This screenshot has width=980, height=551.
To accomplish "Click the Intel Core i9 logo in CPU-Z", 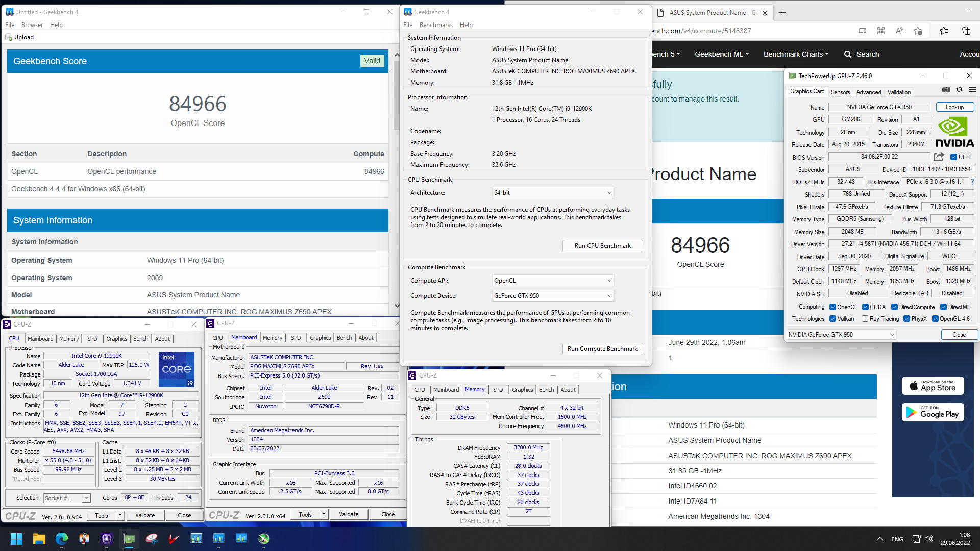I will 177,369.
